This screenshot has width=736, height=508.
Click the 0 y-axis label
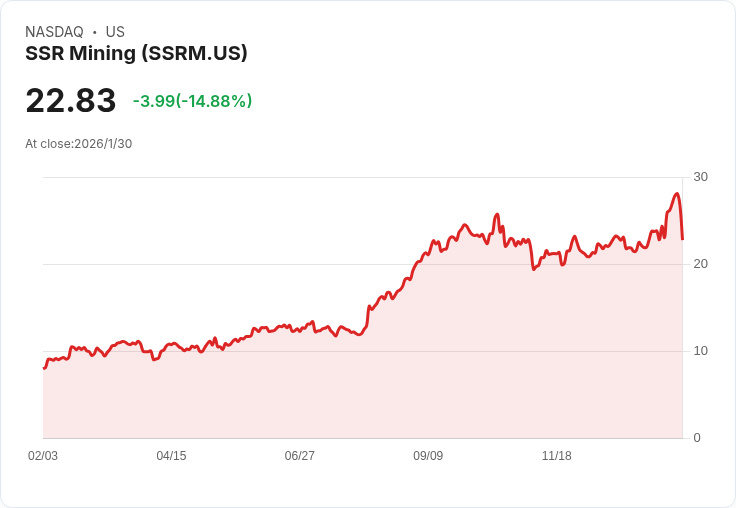click(697, 438)
